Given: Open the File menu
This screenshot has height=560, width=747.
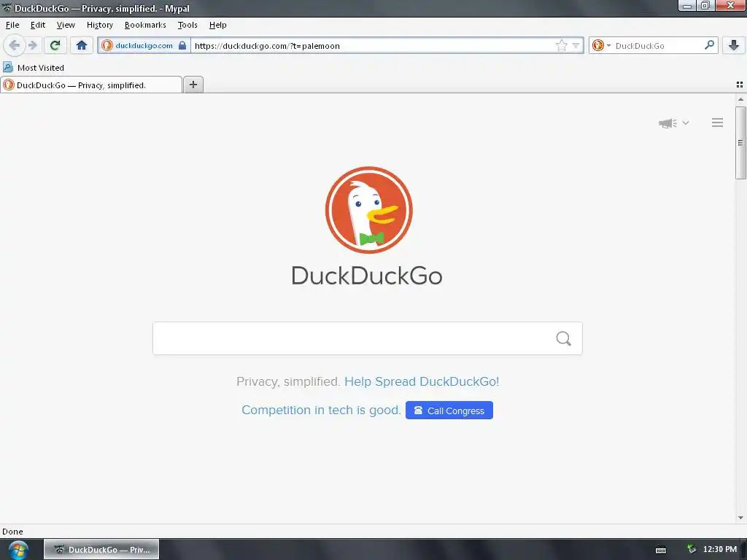Looking at the screenshot, I should tap(12, 25).
